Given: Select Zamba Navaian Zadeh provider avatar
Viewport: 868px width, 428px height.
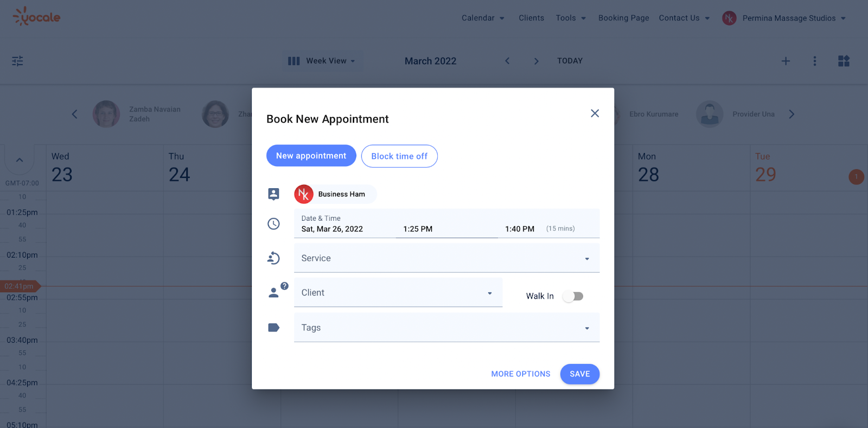Looking at the screenshot, I should [106, 114].
